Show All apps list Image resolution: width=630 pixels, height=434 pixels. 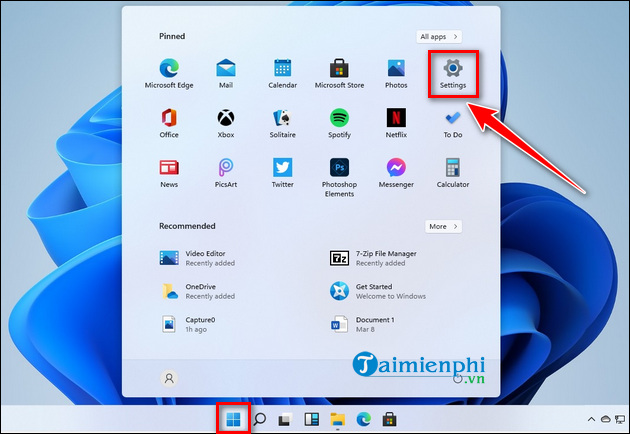439,37
